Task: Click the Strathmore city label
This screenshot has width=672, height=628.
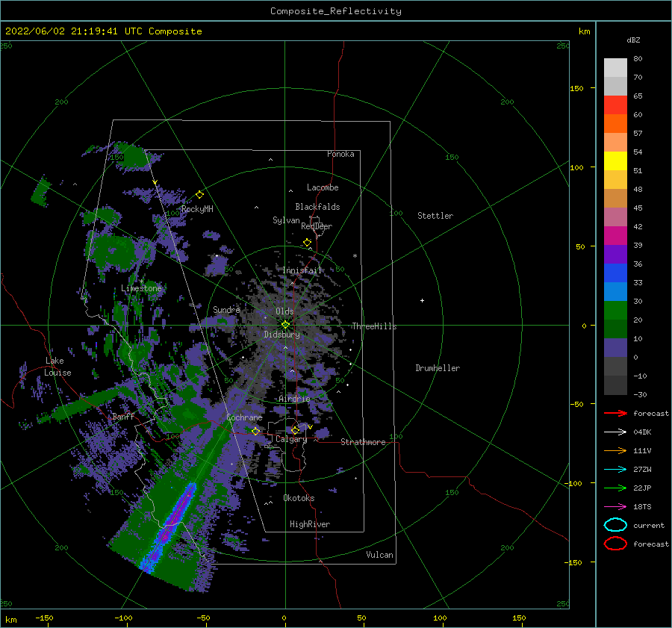Action: (363, 442)
